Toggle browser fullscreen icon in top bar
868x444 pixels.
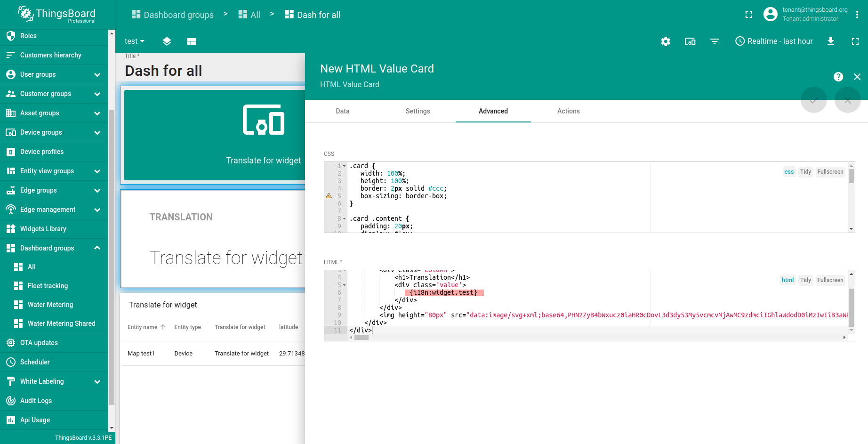click(749, 15)
